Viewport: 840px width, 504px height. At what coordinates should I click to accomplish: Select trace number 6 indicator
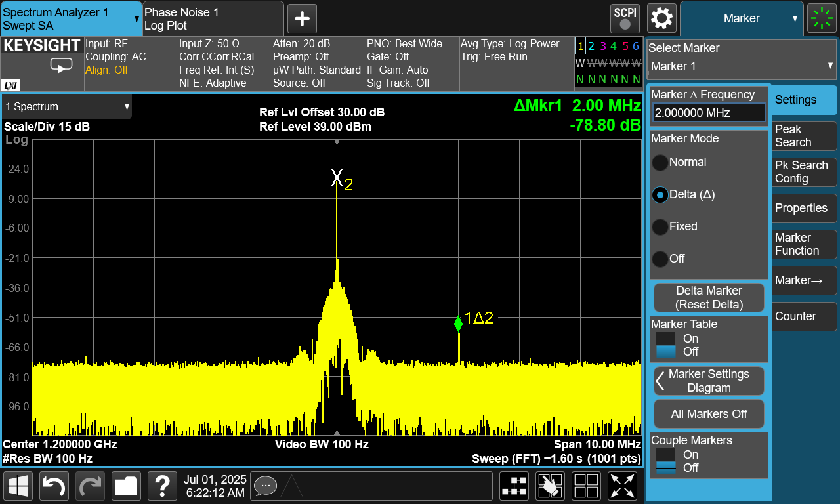636,46
